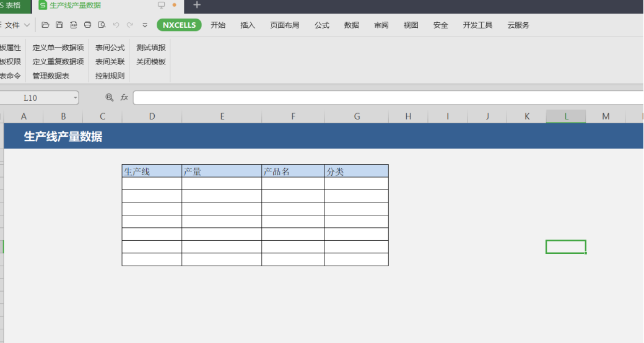
Task: Add a new tab with the plus icon
Action: pos(197,5)
